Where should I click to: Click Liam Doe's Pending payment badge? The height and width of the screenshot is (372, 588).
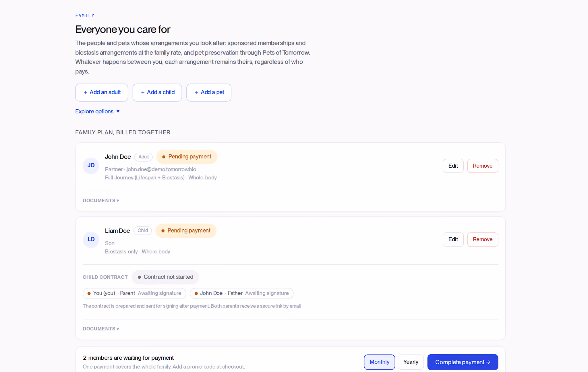coord(186,231)
